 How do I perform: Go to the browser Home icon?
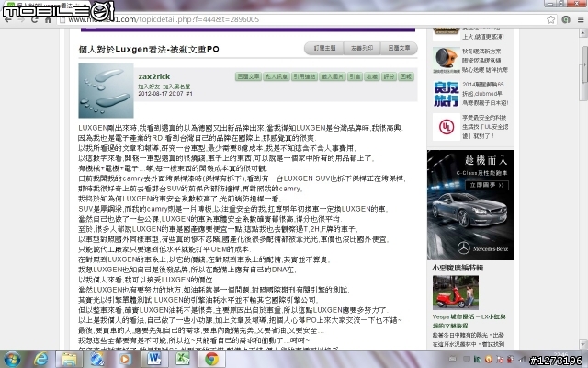point(48,19)
